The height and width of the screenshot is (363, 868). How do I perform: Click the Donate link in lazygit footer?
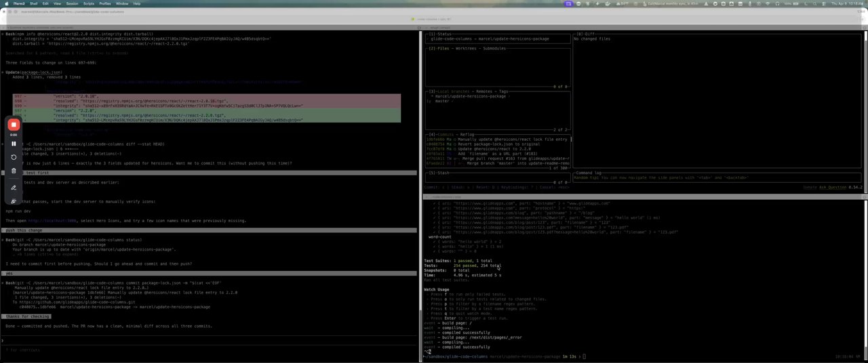[x=810, y=187]
